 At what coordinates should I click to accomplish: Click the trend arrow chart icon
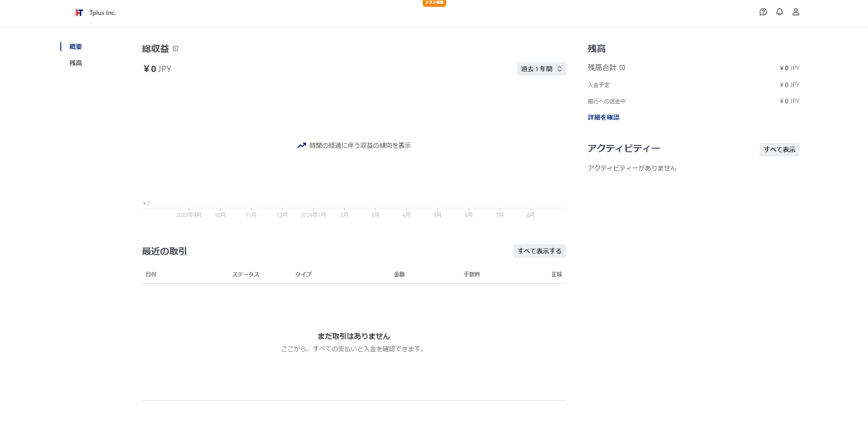pyautogui.click(x=301, y=145)
